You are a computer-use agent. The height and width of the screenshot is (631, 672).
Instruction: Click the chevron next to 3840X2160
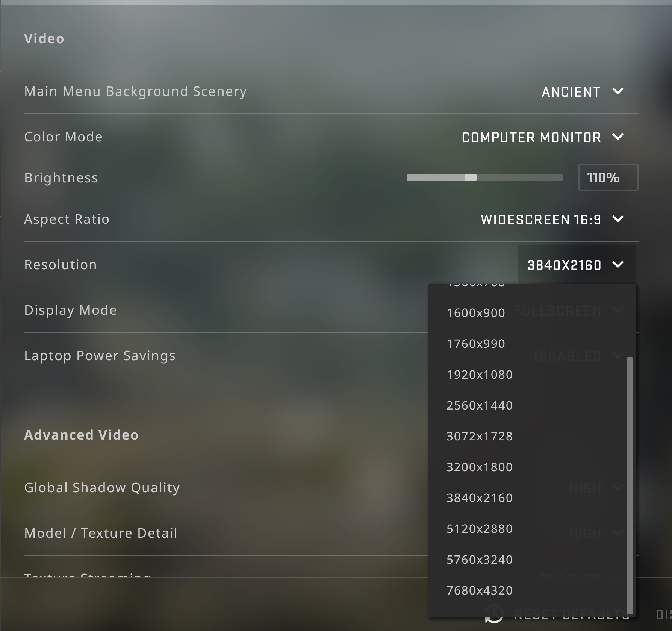click(618, 265)
